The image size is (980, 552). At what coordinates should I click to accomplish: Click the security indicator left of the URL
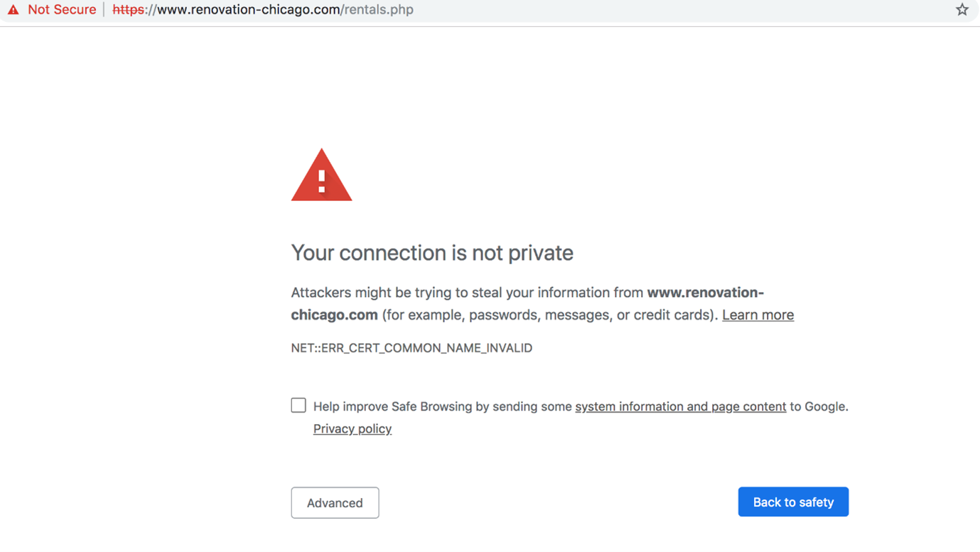[x=13, y=9]
